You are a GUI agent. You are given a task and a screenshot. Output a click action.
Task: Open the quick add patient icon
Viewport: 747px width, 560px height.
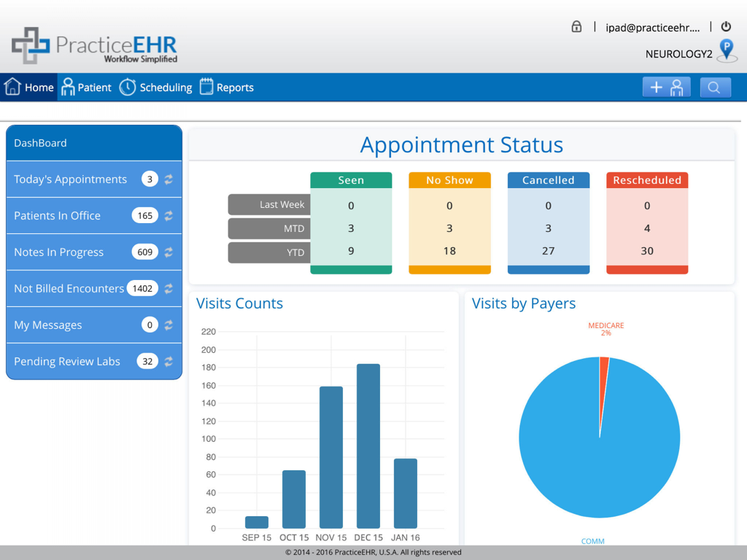[666, 87]
